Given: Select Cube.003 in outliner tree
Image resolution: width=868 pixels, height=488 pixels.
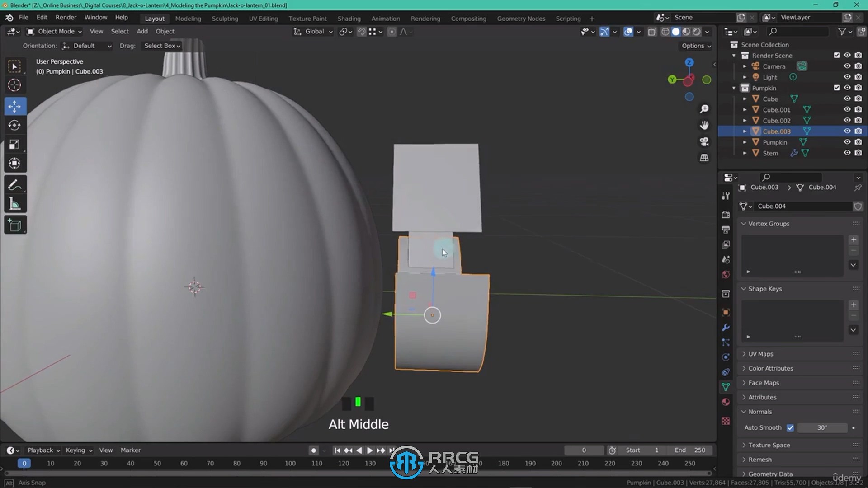Looking at the screenshot, I should (777, 131).
